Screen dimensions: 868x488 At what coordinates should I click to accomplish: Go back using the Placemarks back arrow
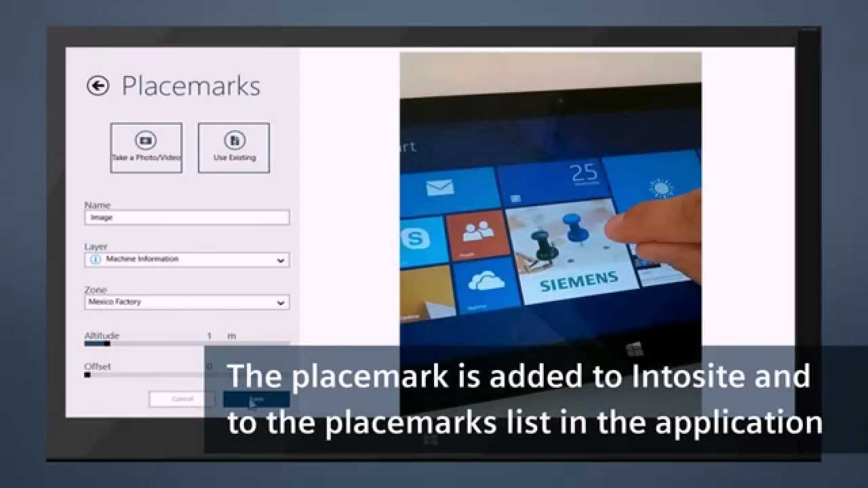pyautogui.click(x=98, y=85)
